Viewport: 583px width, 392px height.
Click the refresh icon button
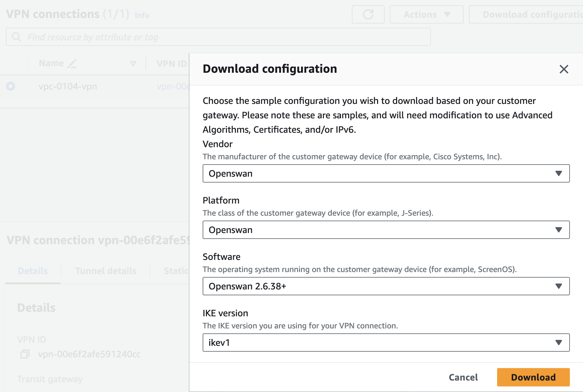pos(368,14)
